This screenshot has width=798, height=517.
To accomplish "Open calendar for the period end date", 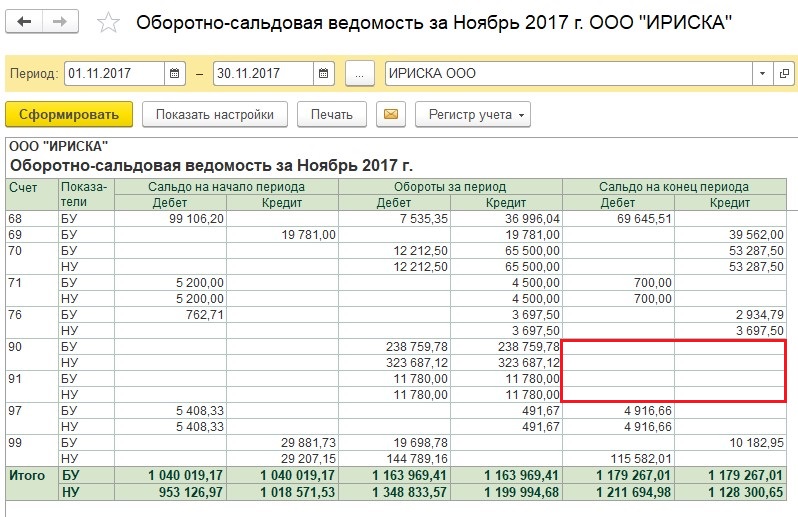I will (x=324, y=74).
